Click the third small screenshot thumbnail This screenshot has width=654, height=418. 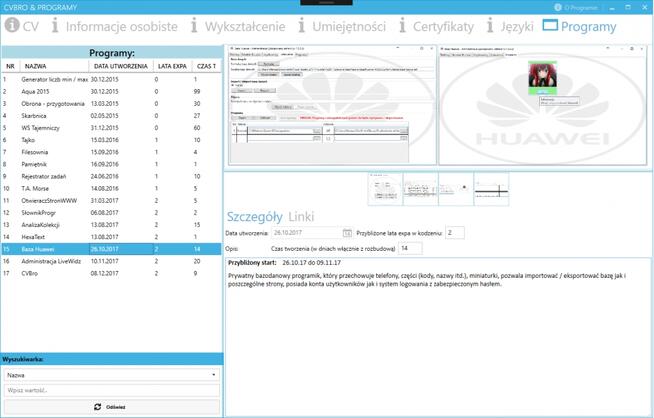coord(456,189)
